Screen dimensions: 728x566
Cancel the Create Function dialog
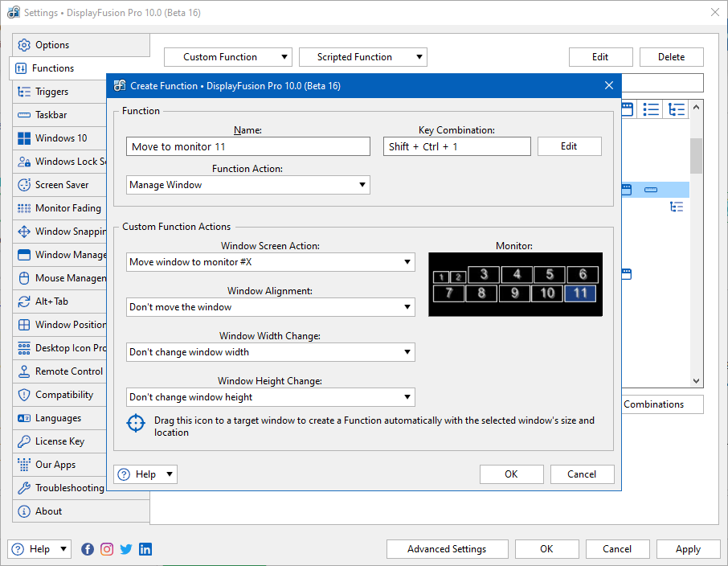point(582,474)
